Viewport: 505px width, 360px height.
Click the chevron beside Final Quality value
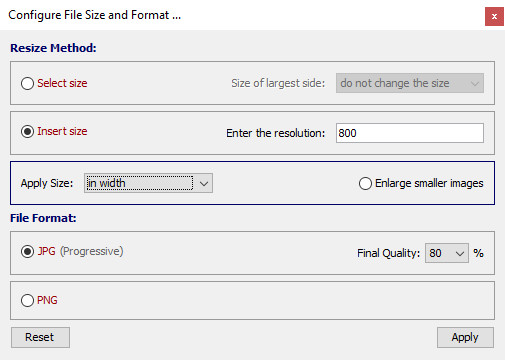(x=460, y=254)
